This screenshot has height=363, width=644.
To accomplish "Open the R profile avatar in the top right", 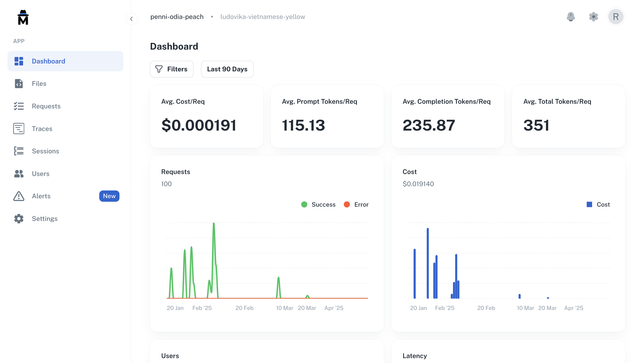I will pyautogui.click(x=616, y=17).
